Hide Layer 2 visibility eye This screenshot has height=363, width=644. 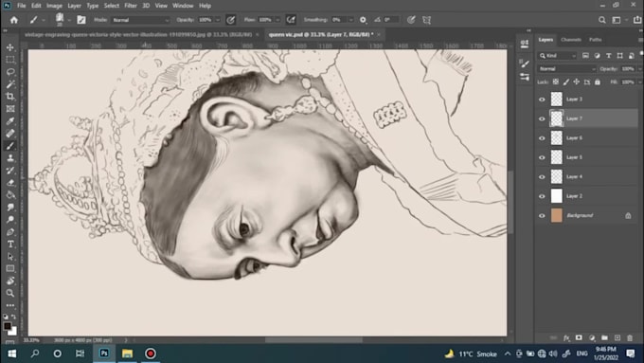pos(542,196)
